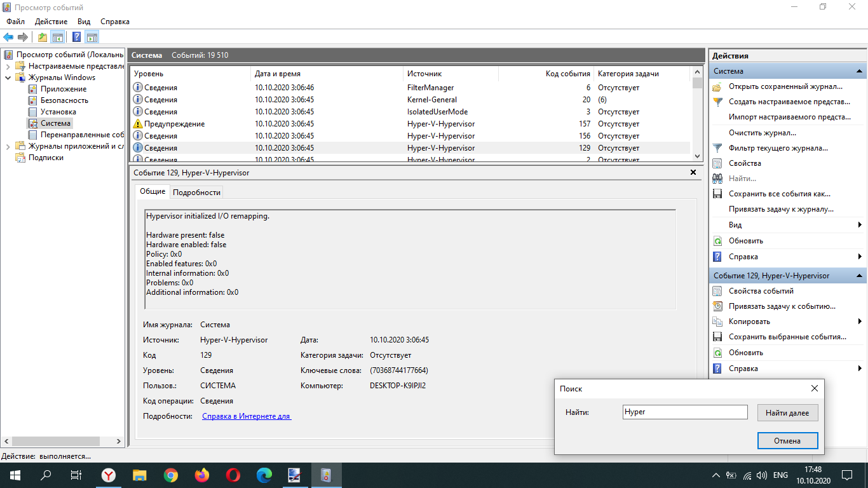Collapse the Событие 129 actions section
This screenshot has height=488, width=868.
point(860,276)
